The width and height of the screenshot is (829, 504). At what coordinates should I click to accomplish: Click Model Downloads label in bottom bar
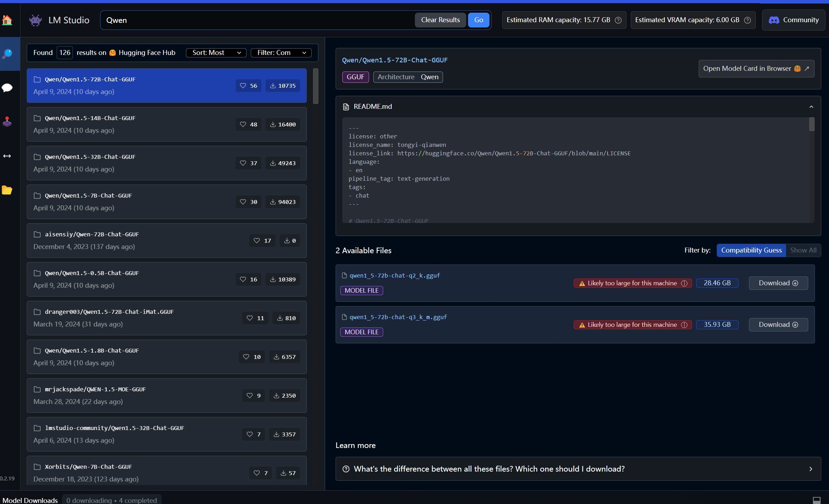point(30,500)
